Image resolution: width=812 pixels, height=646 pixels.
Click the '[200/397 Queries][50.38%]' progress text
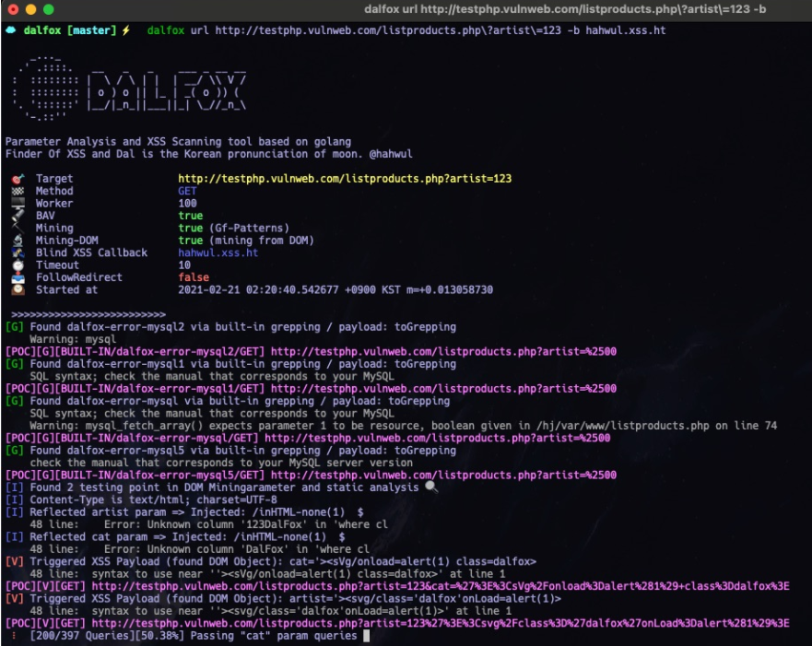(x=107, y=636)
